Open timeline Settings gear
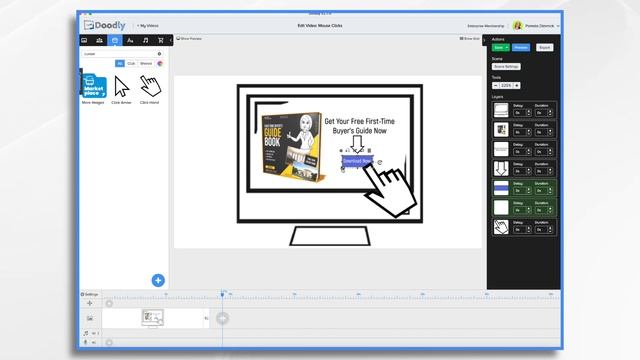Viewport: 640px width, 360px height. click(89, 294)
